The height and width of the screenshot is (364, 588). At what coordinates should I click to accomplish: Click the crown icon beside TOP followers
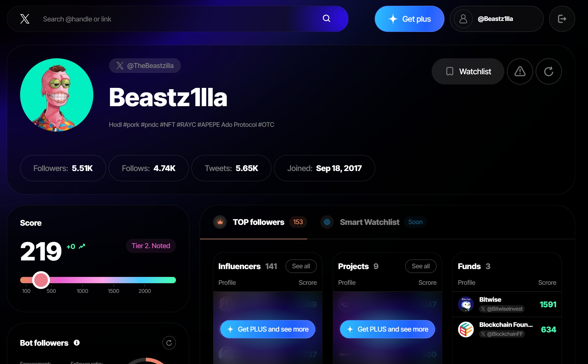click(220, 222)
